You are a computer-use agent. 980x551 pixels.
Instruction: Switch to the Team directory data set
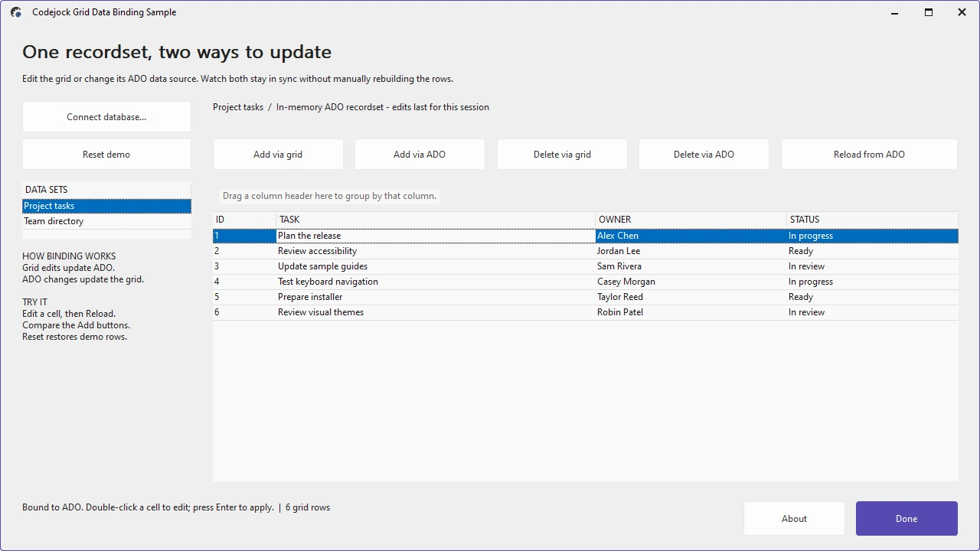tap(106, 221)
